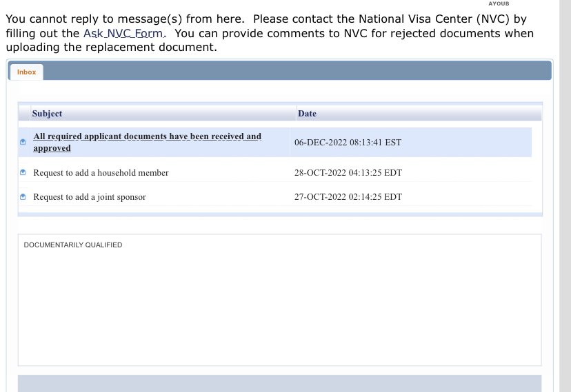Click the 28-OCT-2022 date entry
The image size is (571, 392).
pos(348,173)
